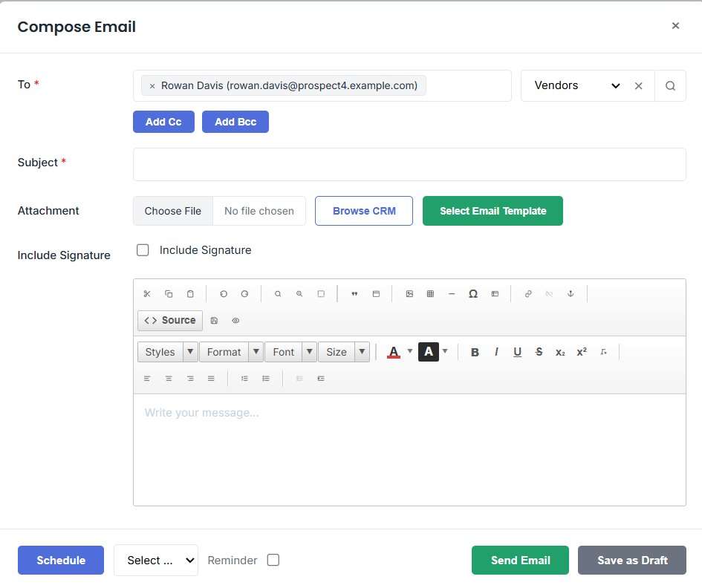Click the Create Div Container icon
The image size is (702, 588).
click(376, 294)
